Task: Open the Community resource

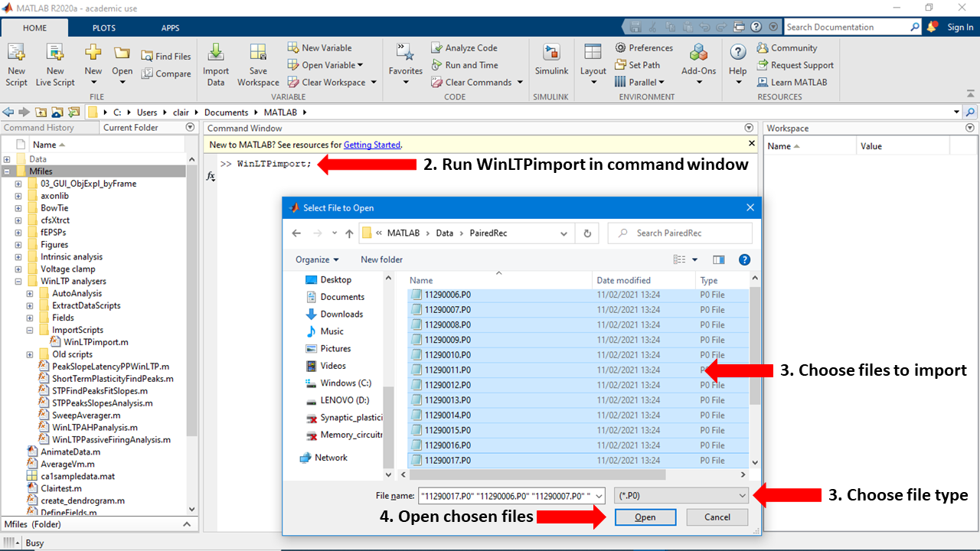Action: coord(787,47)
